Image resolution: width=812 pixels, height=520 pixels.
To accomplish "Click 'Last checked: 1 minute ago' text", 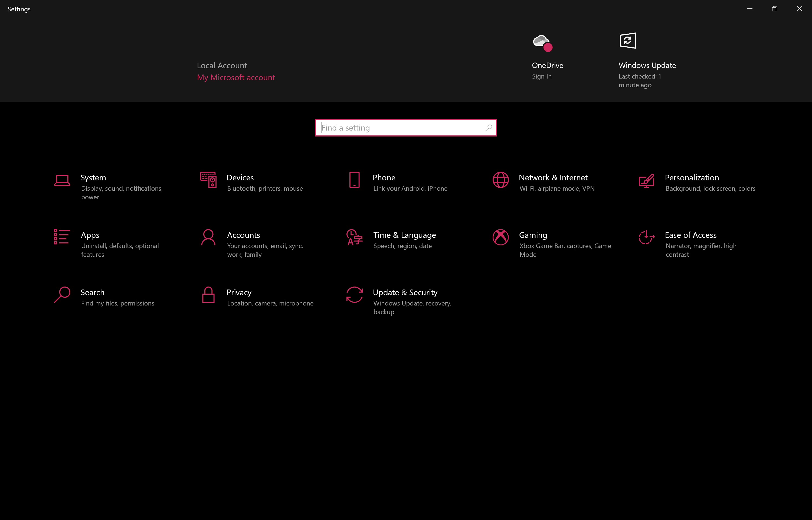I will coord(639,81).
